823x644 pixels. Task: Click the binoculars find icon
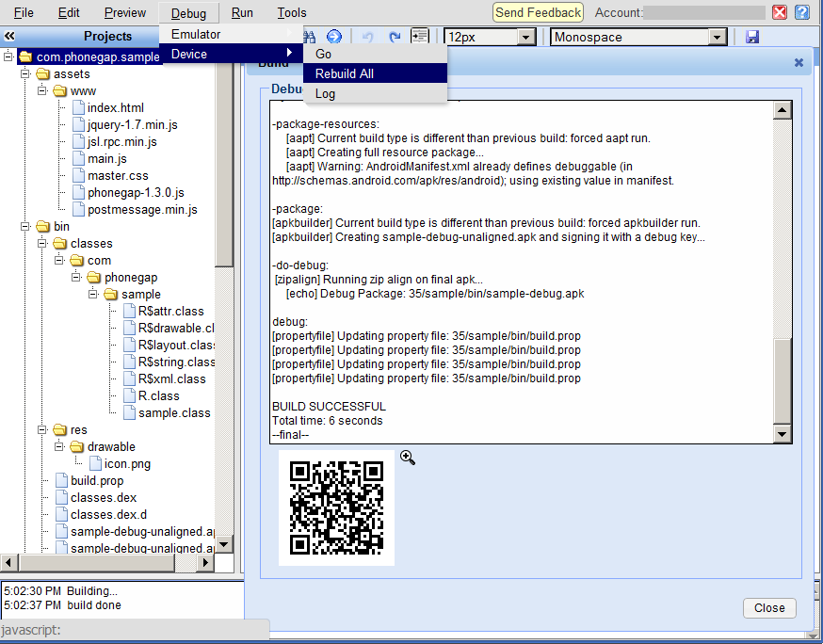[310, 37]
